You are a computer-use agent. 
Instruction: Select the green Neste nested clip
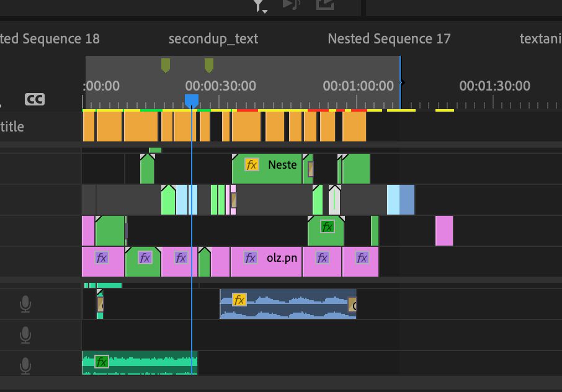click(x=267, y=169)
